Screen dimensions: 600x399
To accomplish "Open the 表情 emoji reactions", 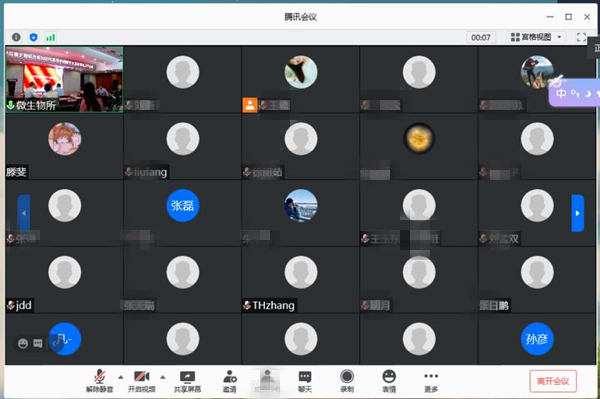I will pyautogui.click(x=389, y=381).
